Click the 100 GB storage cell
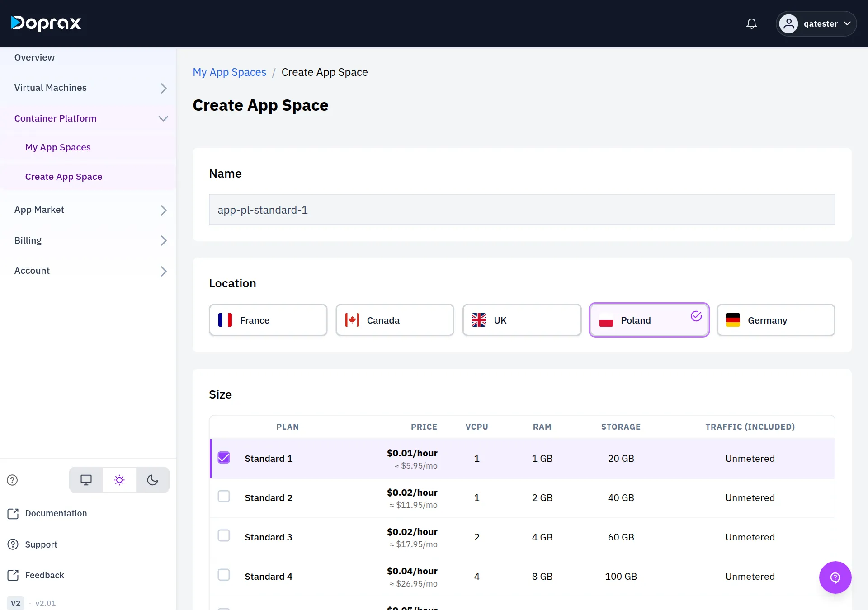This screenshot has height=610, width=868. (621, 577)
